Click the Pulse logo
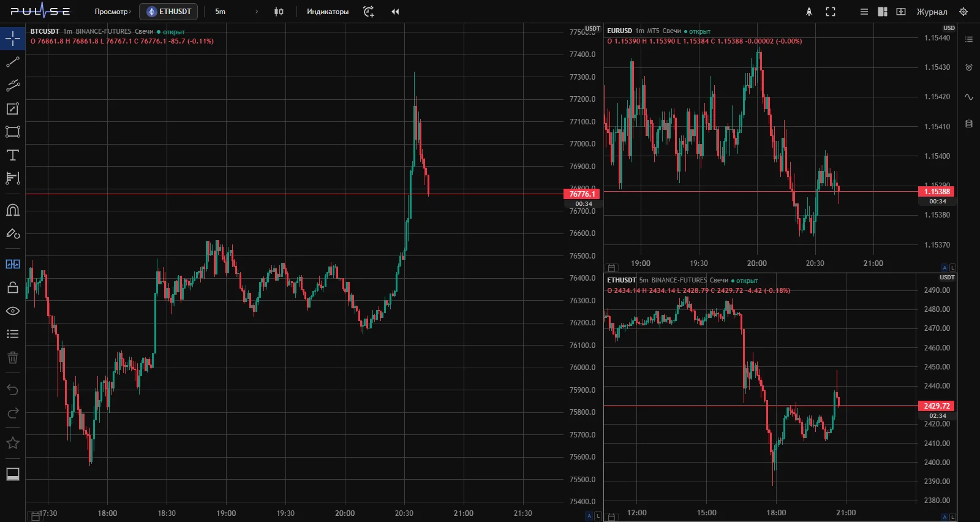Viewport: 980px width, 522px height. tap(40, 11)
